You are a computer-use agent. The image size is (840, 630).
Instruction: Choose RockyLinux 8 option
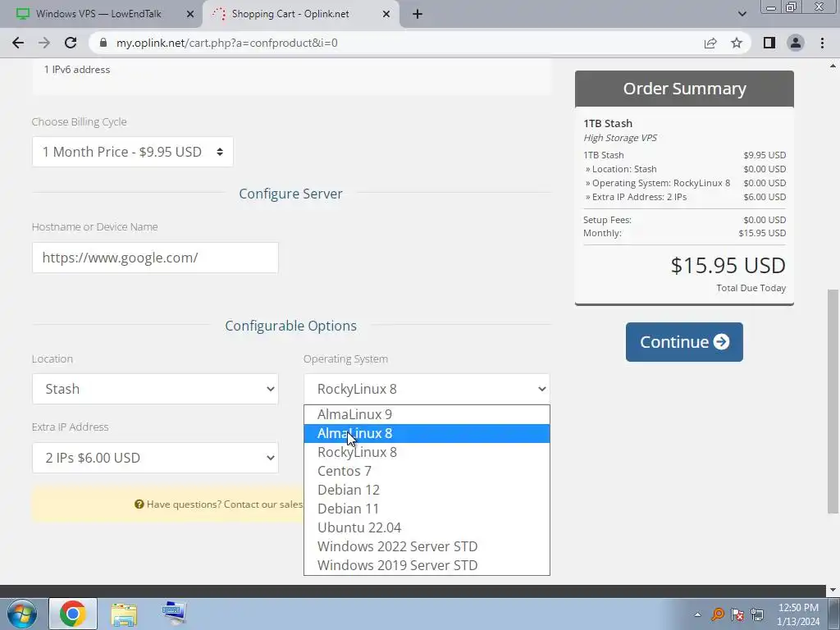[x=427, y=452]
